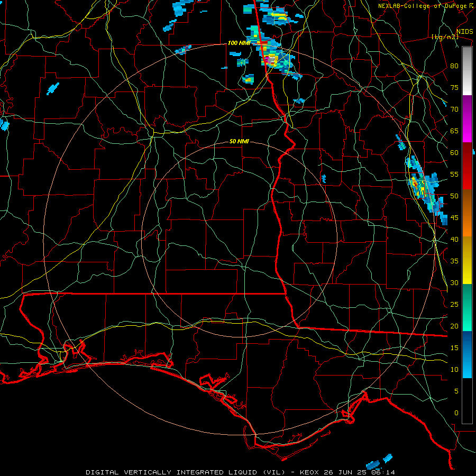Click the 65 value on the scale

(x=454, y=131)
